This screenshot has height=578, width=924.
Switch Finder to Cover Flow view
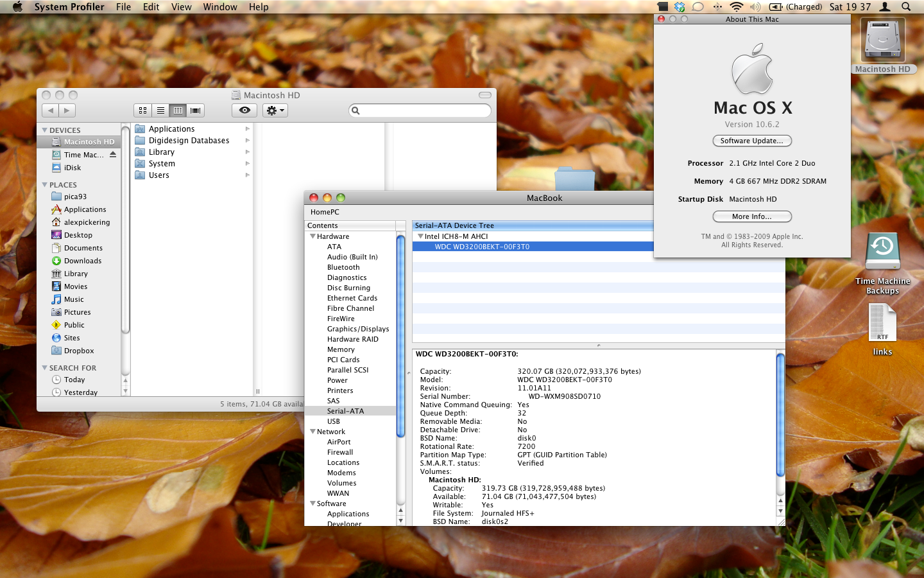[196, 110]
